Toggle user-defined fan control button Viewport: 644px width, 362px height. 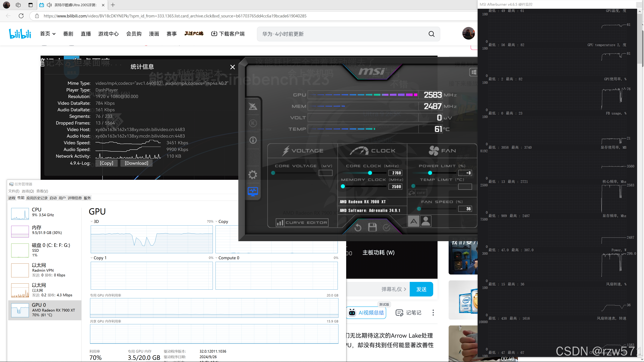[425, 221]
